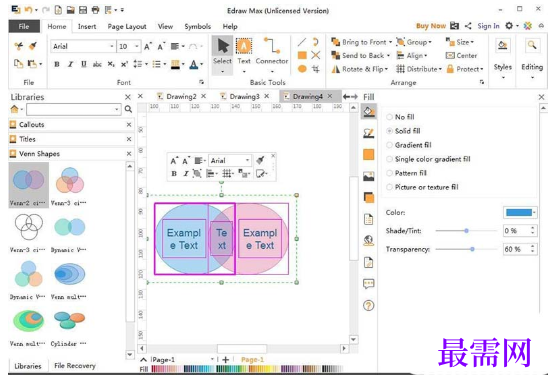Open the File menu
Viewport: 550px width, 384px height.
pyautogui.click(x=24, y=26)
